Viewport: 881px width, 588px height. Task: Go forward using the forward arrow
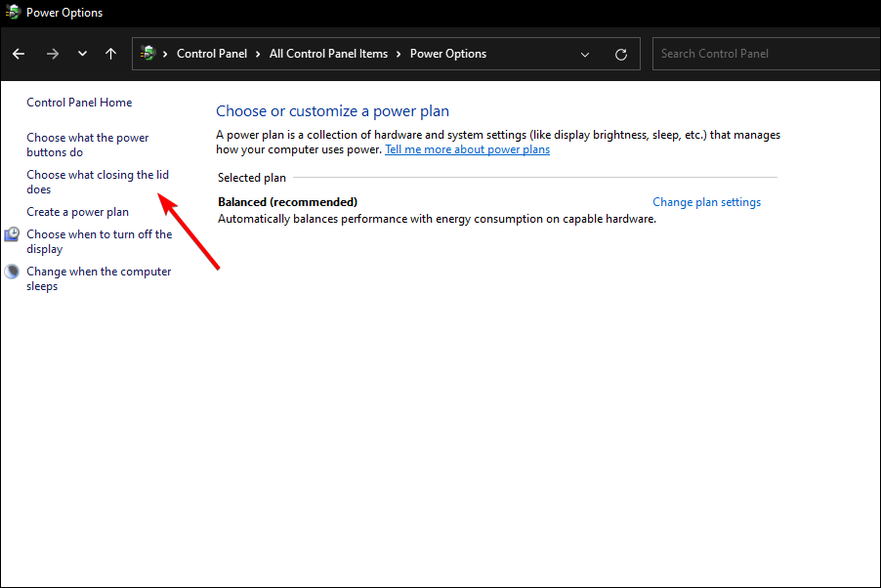coord(52,54)
